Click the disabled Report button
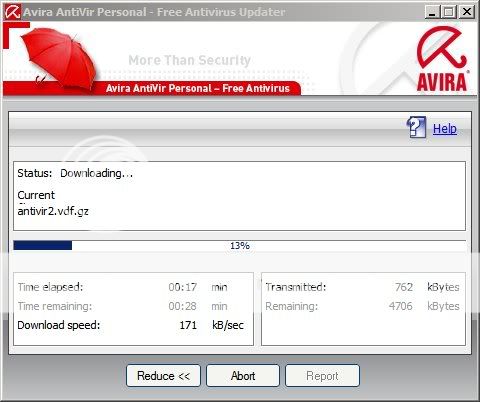Viewport: 480px width, 402px height. (322, 376)
